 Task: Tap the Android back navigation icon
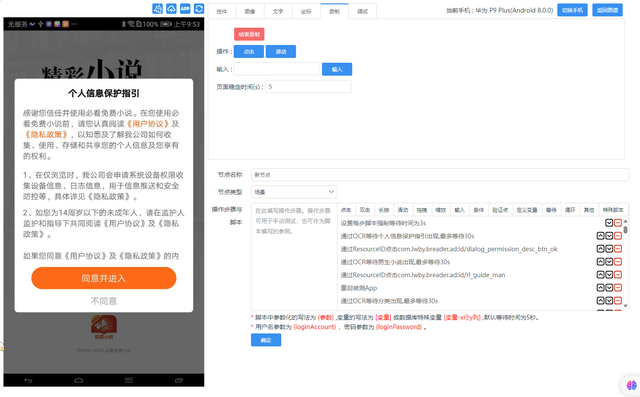click(28, 380)
